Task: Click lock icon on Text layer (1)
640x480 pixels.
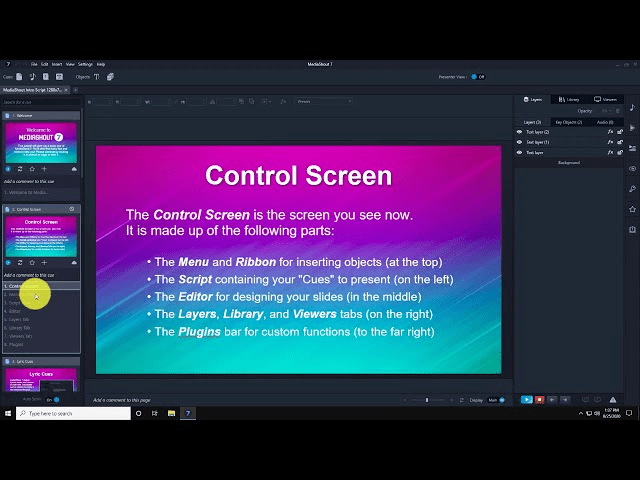Action: pos(620,142)
